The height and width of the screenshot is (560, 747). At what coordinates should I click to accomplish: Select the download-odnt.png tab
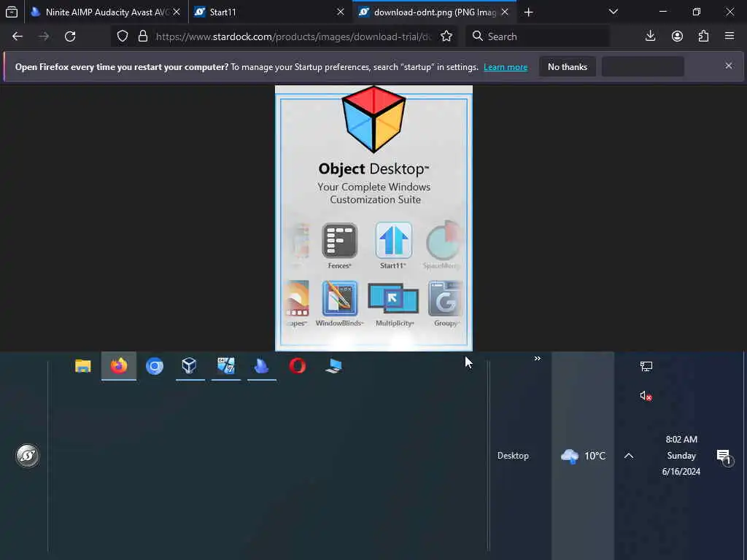coord(434,12)
